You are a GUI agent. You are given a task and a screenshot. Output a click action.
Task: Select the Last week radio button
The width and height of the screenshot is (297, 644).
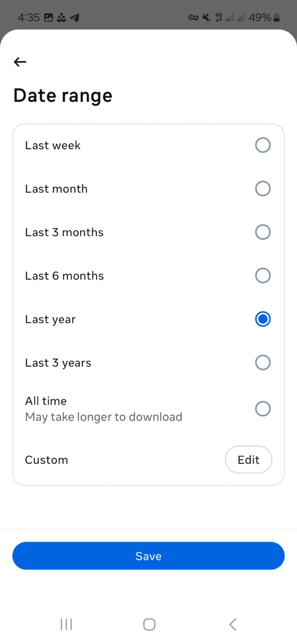point(263,145)
